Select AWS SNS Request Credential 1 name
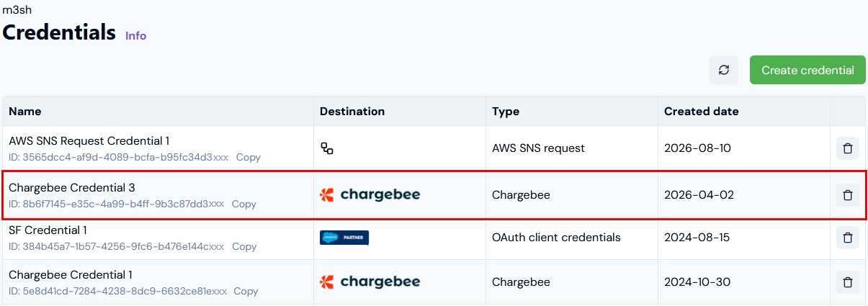The height and width of the screenshot is (306, 868). click(89, 141)
